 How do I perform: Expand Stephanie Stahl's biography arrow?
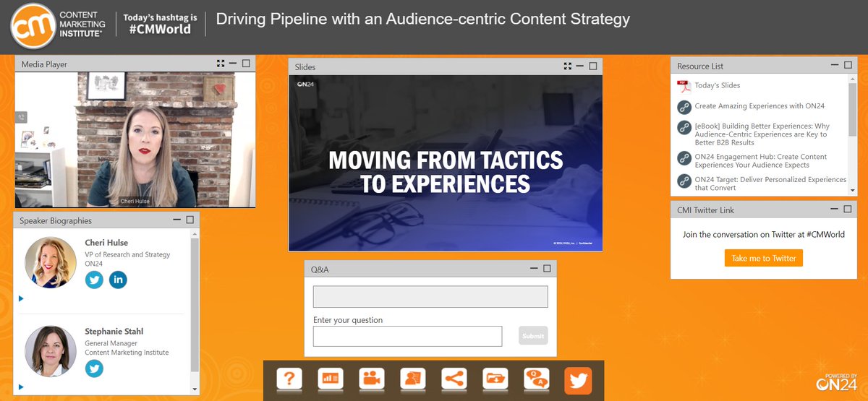coord(21,387)
